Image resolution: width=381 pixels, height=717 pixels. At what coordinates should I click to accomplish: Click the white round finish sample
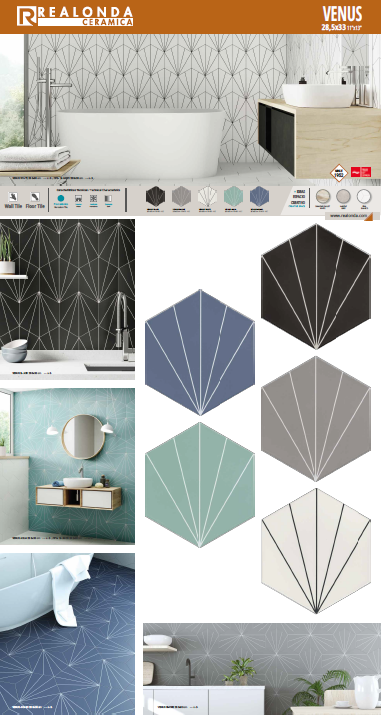(x=364, y=196)
